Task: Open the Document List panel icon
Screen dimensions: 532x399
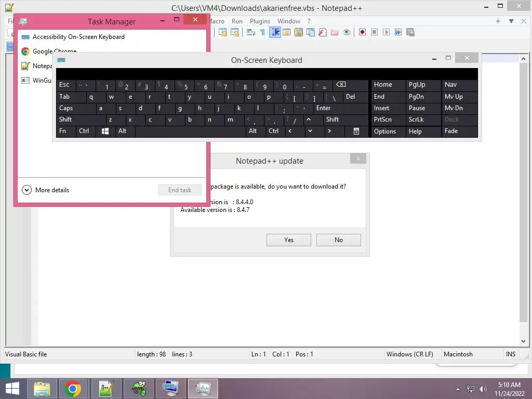Action: pos(311,32)
